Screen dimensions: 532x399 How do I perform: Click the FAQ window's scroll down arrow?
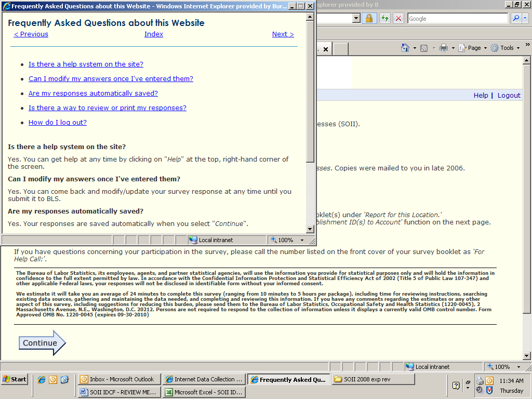click(310, 230)
